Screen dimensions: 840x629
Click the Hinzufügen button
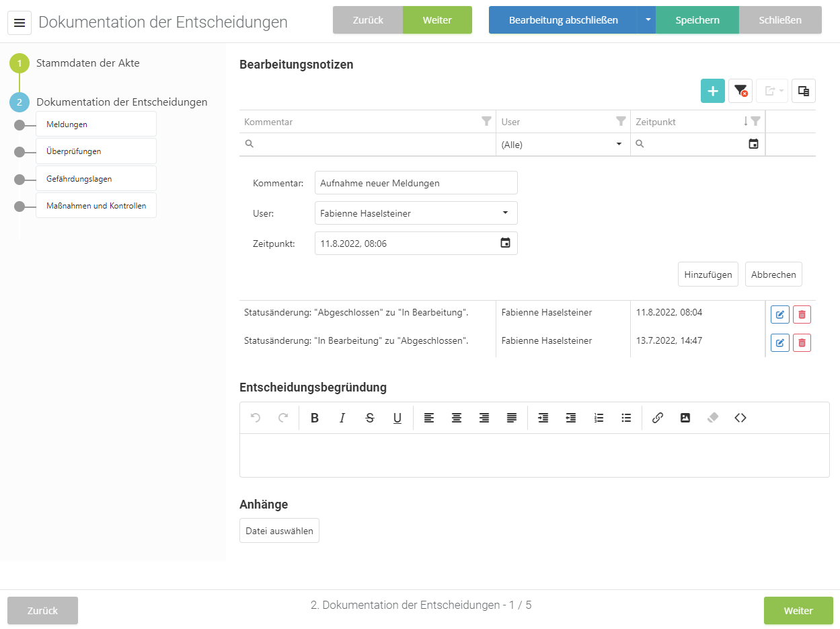click(708, 274)
